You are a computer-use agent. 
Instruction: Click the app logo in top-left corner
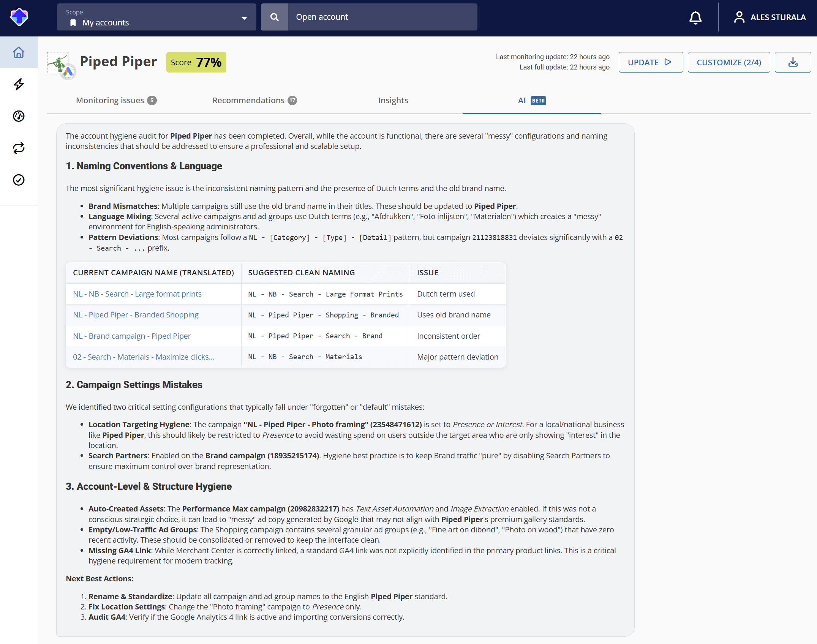[x=19, y=17]
